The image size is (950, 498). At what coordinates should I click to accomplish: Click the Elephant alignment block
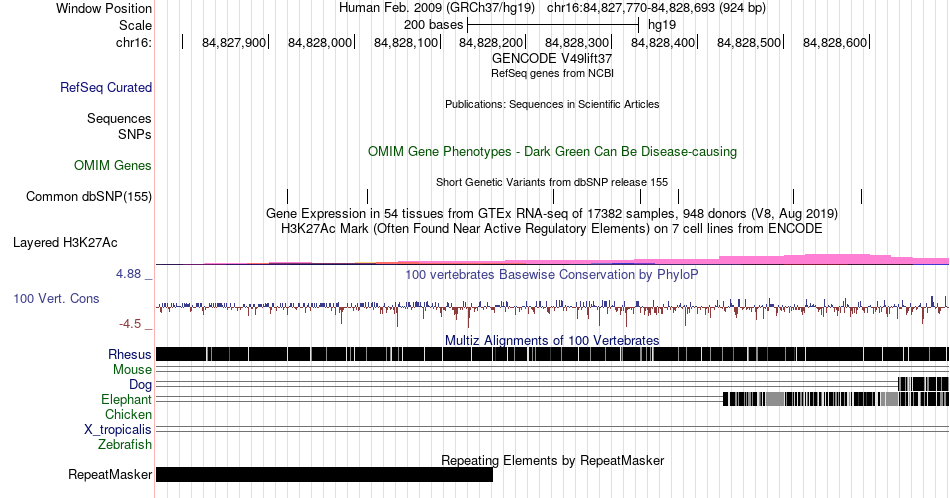(836, 399)
